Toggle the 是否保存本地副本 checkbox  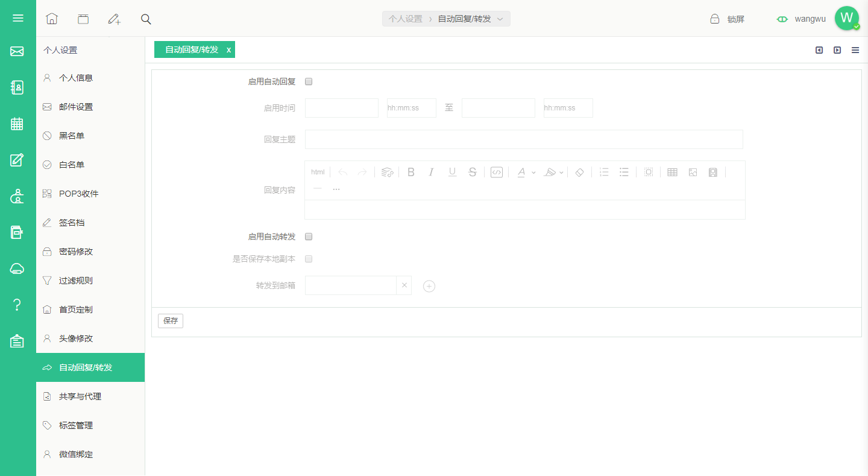309,259
